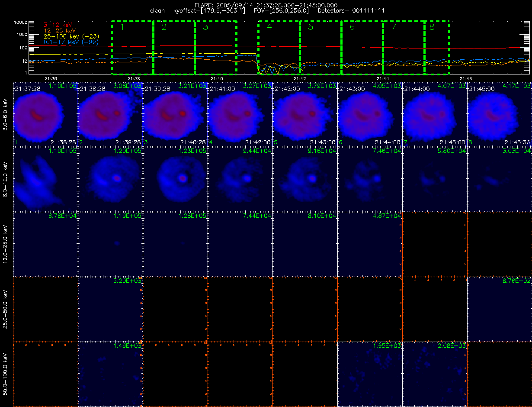
Task: Click the '3-12 keV' legend entry
Action: (x=57, y=26)
